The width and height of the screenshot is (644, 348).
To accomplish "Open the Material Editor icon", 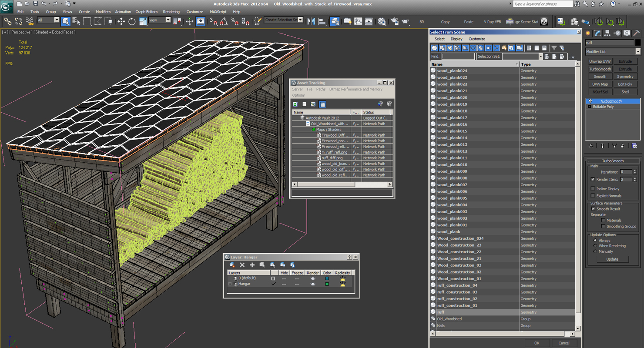I will pos(382,21).
